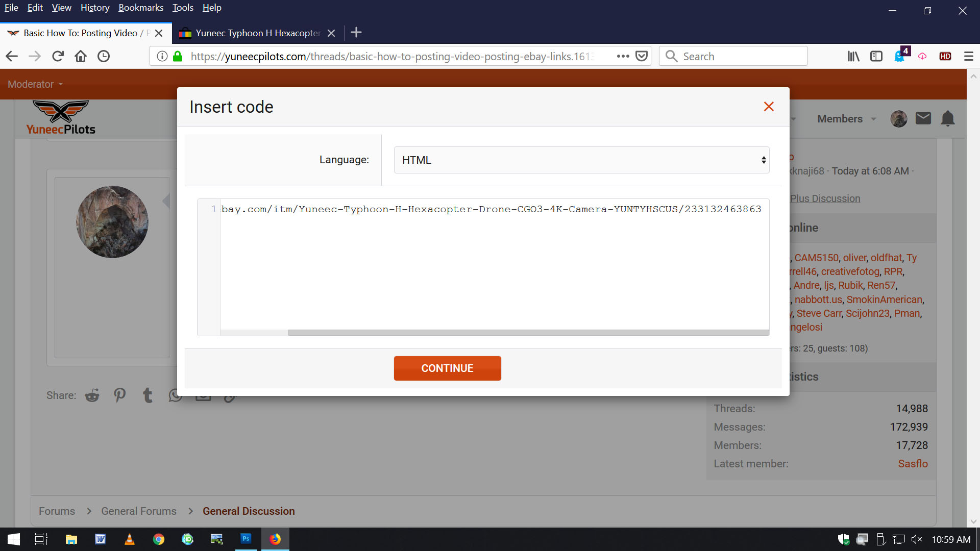Viewport: 980px width, 551px height.
Task: Show site information icon
Action: pos(162,56)
